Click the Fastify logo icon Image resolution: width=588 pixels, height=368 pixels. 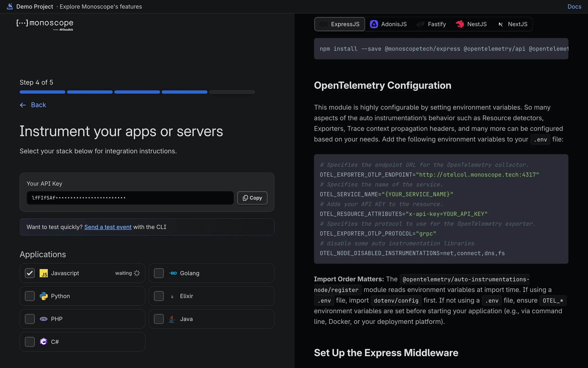coord(421,24)
